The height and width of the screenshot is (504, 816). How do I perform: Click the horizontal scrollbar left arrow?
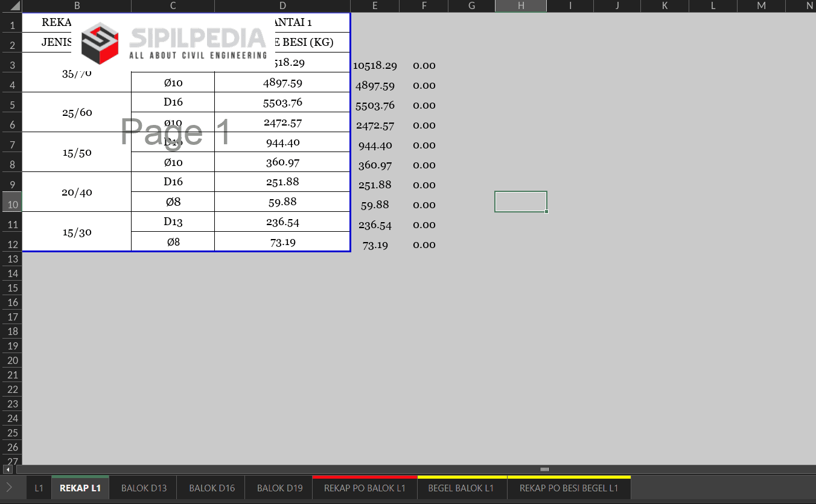[8, 470]
